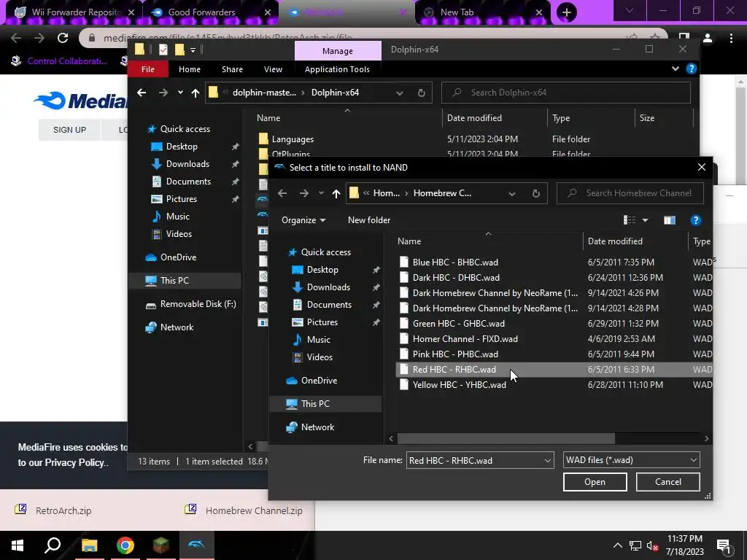Select OneDrive in the dialog's sidebar

(x=319, y=381)
